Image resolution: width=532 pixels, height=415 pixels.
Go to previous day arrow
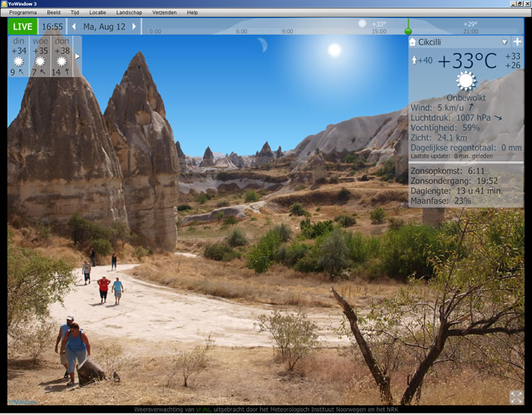(x=74, y=27)
